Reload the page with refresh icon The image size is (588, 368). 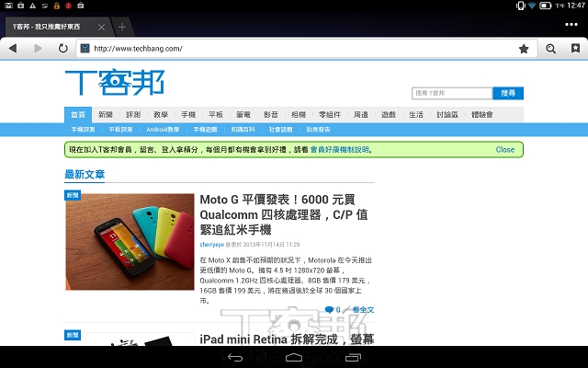point(63,48)
